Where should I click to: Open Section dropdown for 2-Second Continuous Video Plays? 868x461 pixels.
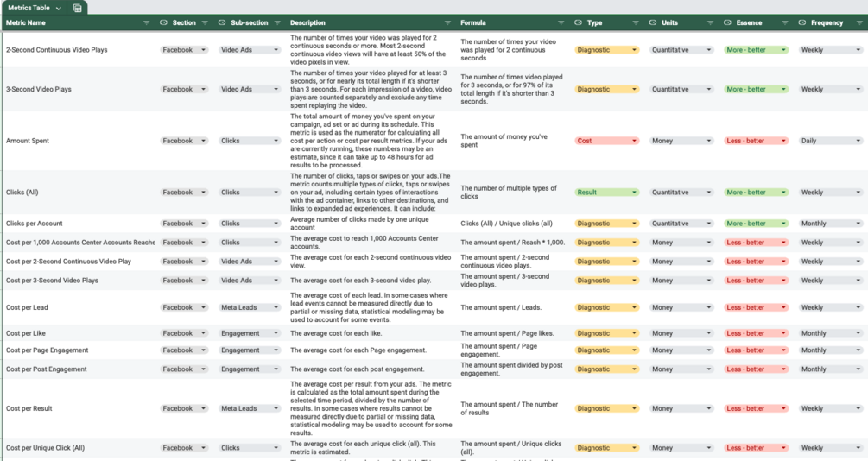click(184, 50)
